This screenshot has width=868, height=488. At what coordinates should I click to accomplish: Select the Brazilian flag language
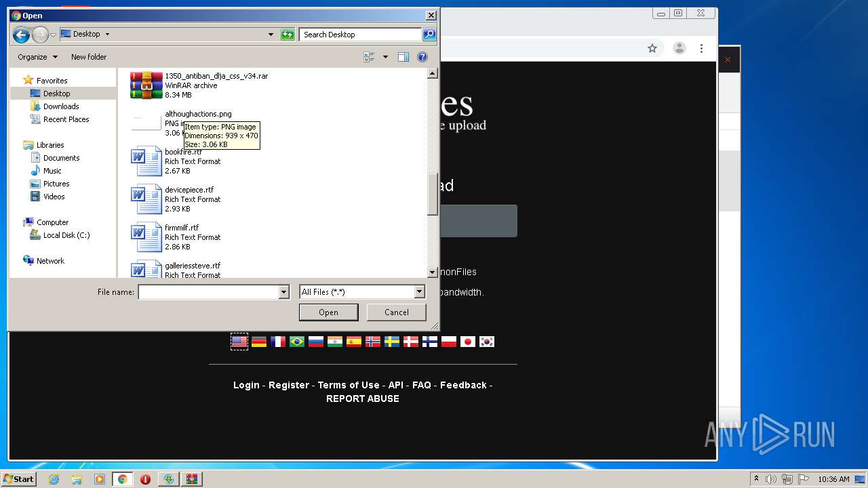[297, 342]
